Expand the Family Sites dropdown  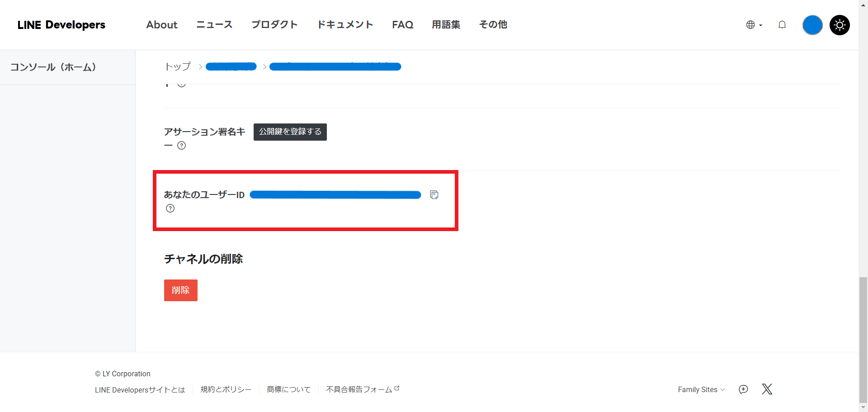701,389
